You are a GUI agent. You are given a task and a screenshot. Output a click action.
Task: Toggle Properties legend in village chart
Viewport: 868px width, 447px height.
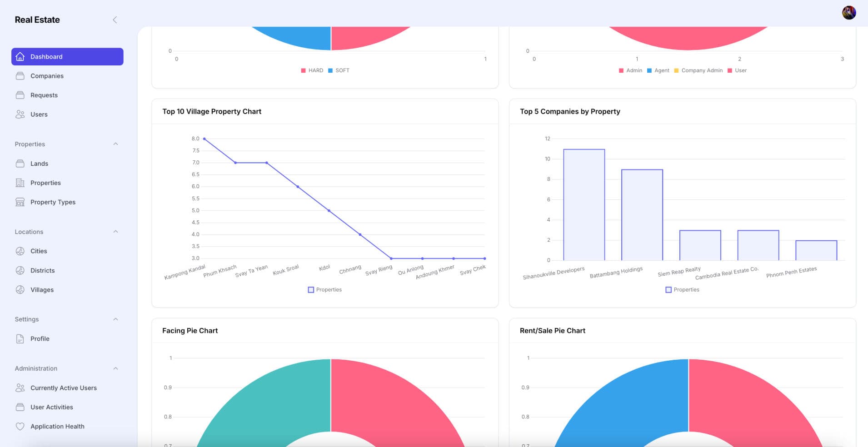click(x=324, y=290)
